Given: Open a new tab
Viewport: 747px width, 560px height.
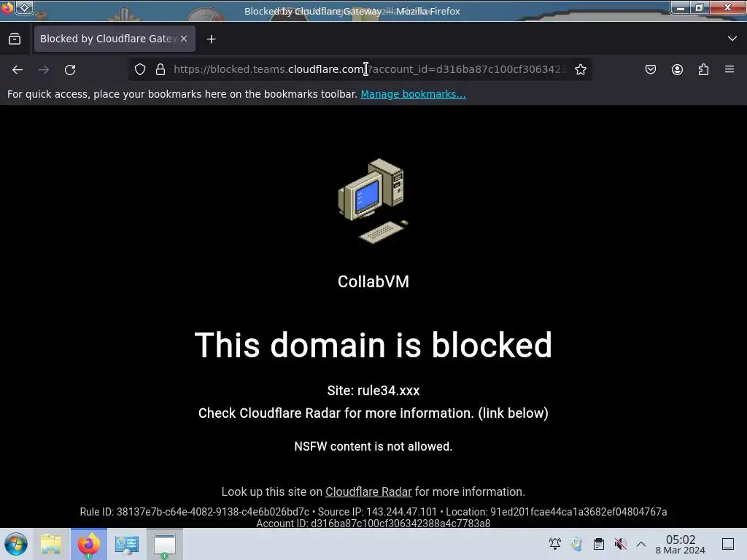Looking at the screenshot, I should coord(211,39).
